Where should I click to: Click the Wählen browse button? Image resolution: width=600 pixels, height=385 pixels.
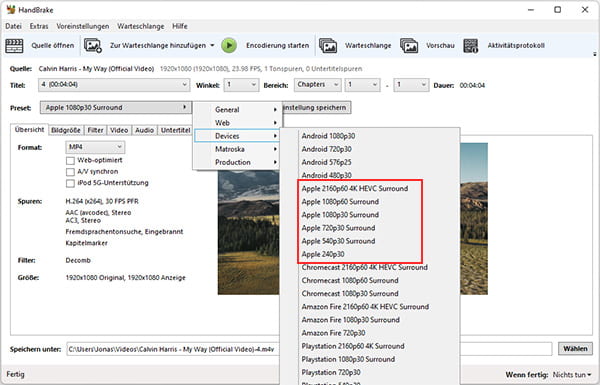point(575,349)
